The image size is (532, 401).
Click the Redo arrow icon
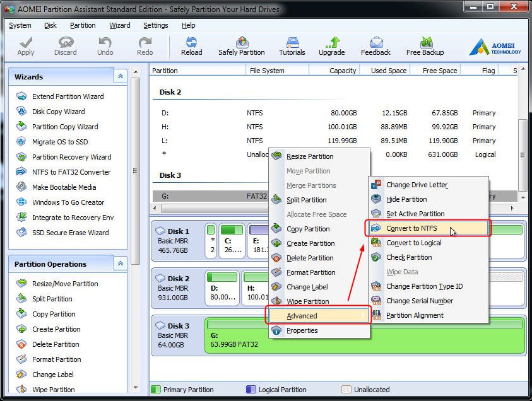pyautogui.click(x=145, y=42)
